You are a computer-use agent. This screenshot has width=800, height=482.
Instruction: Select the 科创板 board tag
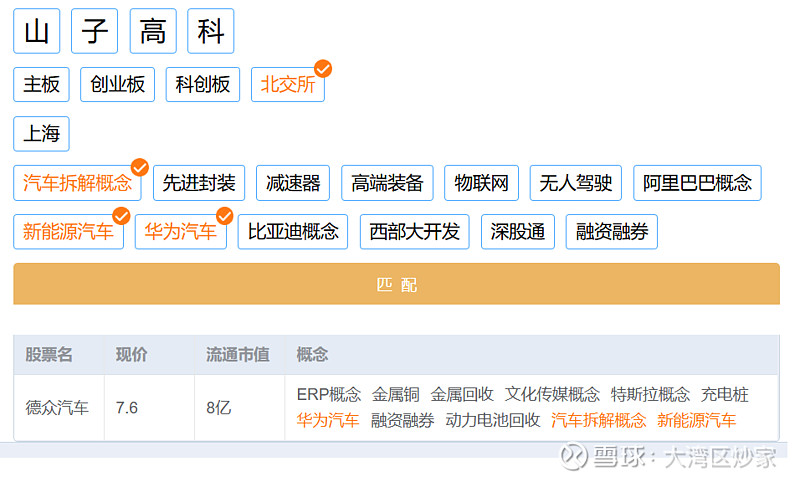[x=203, y=85]
